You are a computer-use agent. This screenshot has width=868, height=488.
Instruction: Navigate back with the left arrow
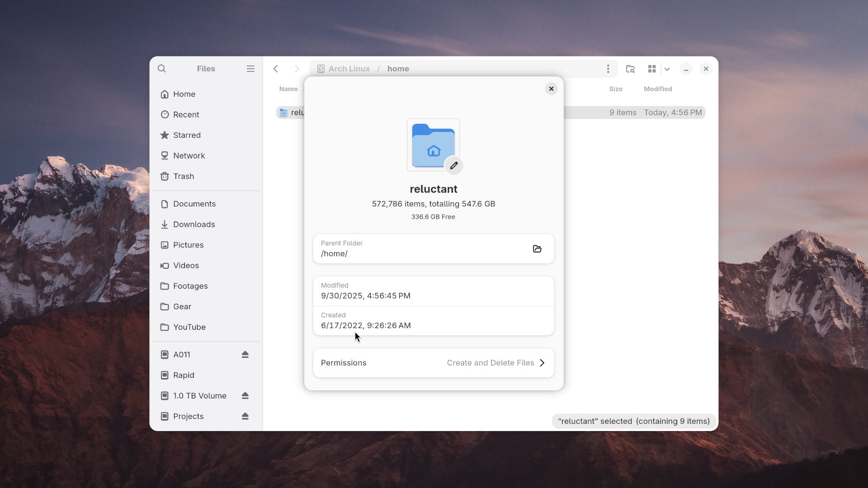pyautogui.click(x=276, y=69)
